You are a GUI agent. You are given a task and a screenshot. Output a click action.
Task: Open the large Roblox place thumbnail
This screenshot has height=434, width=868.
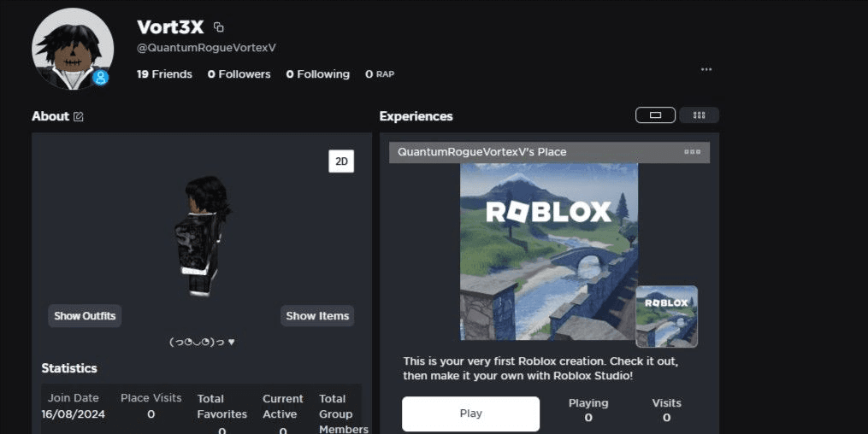(549, 251)
